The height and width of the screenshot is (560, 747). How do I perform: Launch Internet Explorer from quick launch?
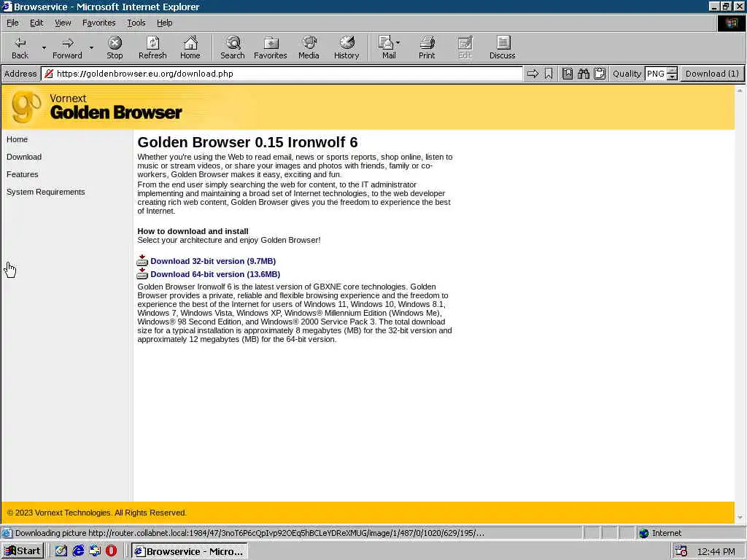pyautogui.click(x=77, y=551)
